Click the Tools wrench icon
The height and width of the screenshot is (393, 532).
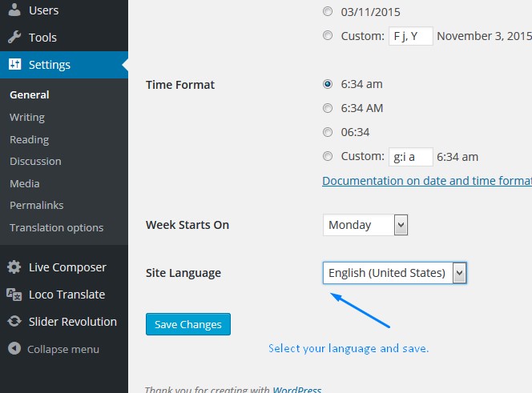(x=14, y=38)
